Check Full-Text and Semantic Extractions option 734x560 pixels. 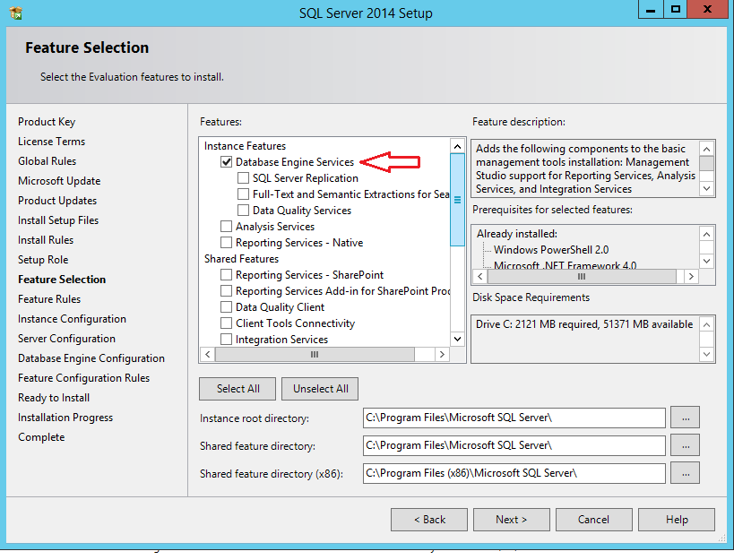coord(243,194)
